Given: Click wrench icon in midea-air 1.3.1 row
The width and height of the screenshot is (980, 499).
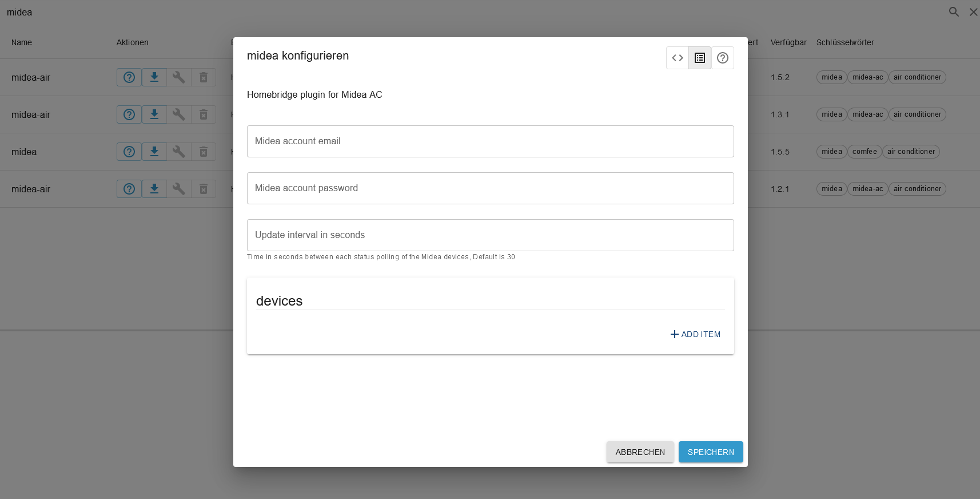Looking at the screenshot, I should (x=179, y=114).
